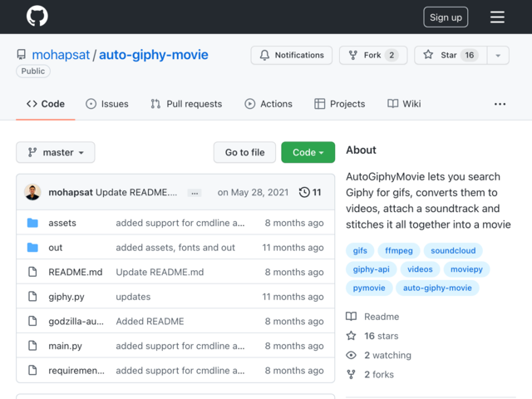Open the Update README commit message
The width and height of the screenshot is (532, 399).
[136, 192]
